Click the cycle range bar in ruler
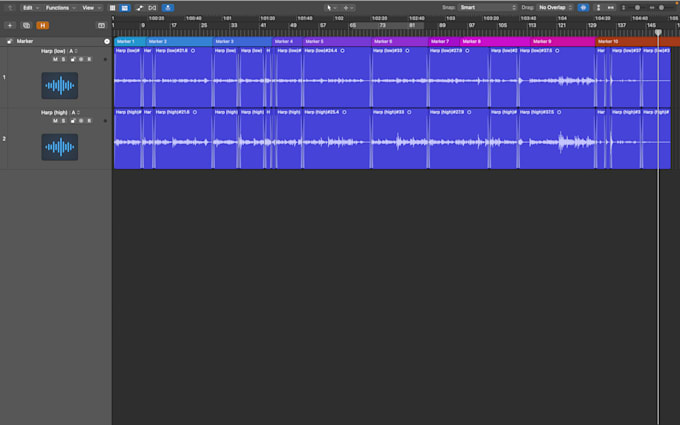 click(x=387, y=26)
